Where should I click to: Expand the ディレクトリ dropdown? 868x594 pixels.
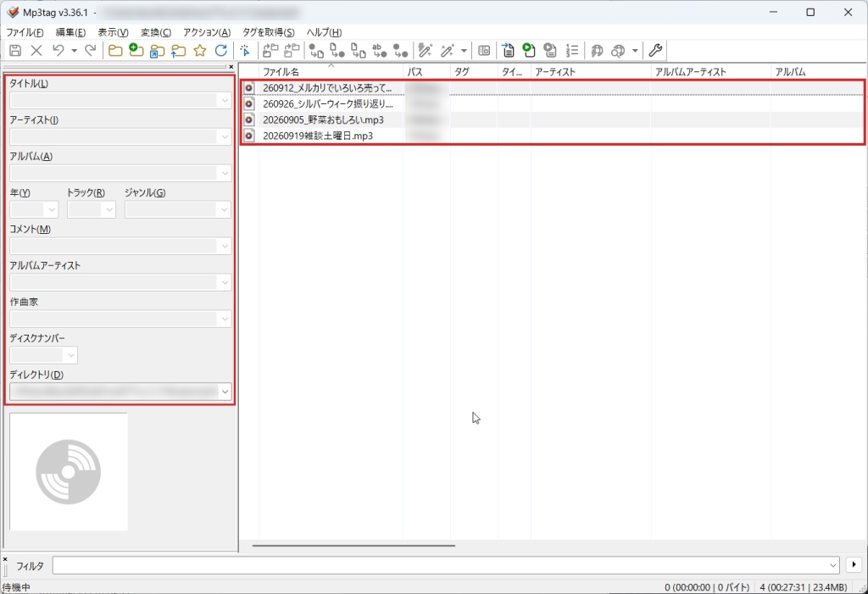pos(225,391)
